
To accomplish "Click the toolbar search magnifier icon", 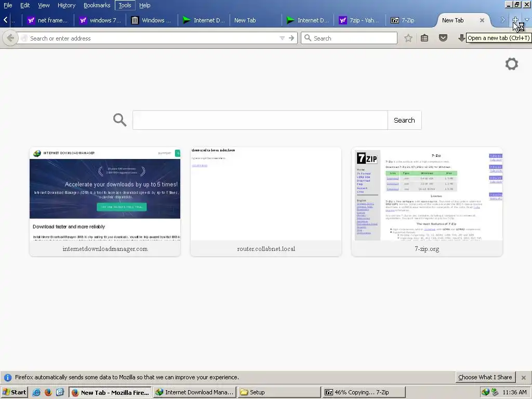I will [x=308, y=38].
